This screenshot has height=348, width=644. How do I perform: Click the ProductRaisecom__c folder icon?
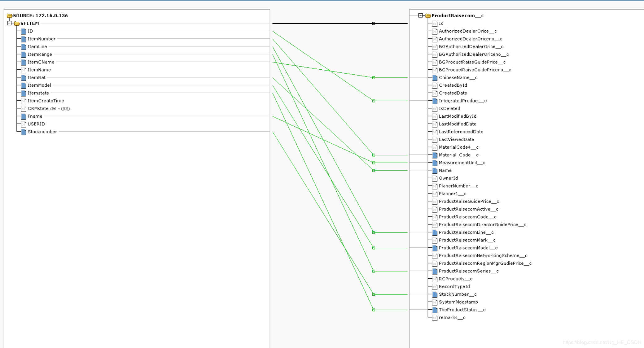(x=428, y=15)
